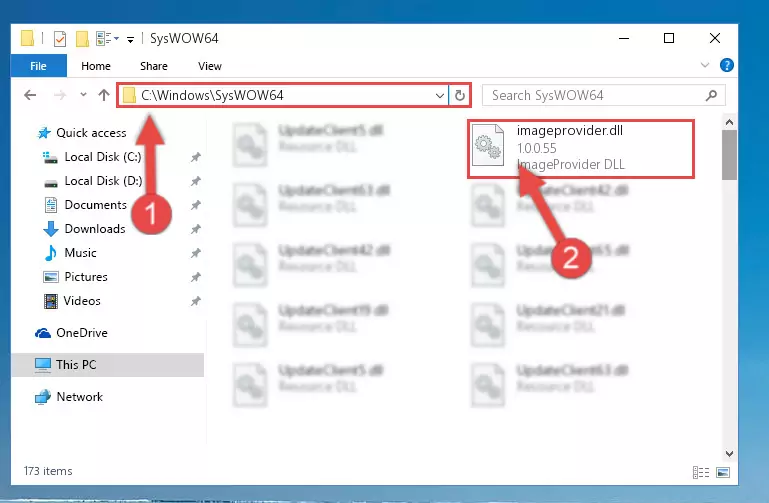Click the New Folder icon in quick access toolbar
This screenshot has width=769, height=503.
pyautogui.click(x=82, y=38)
